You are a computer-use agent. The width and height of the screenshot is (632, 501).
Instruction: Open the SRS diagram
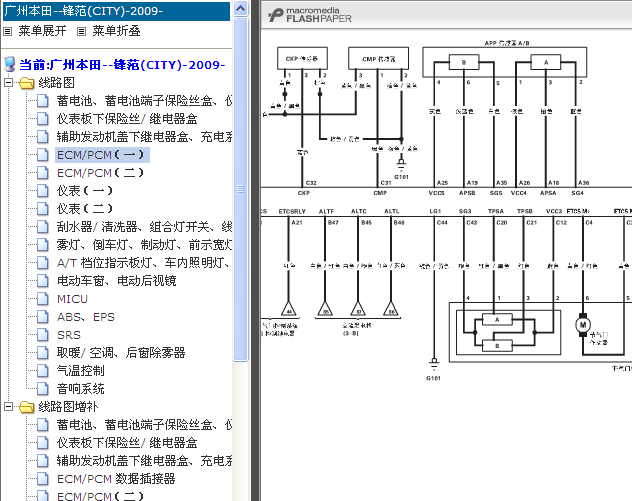69,335
